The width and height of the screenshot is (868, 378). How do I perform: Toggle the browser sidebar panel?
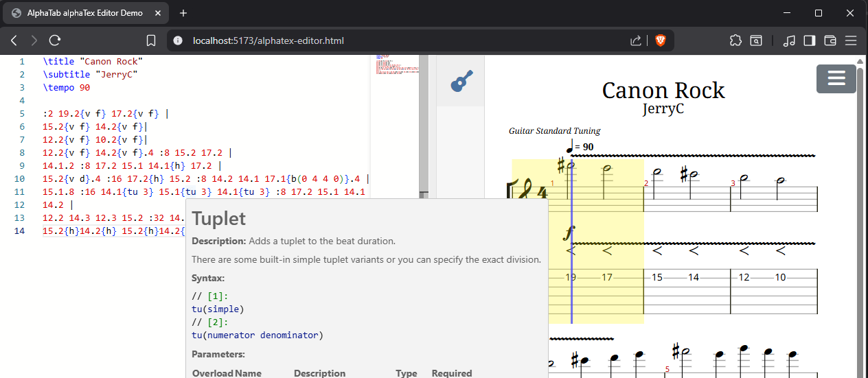pyautogui.click(x=810, y=40)
